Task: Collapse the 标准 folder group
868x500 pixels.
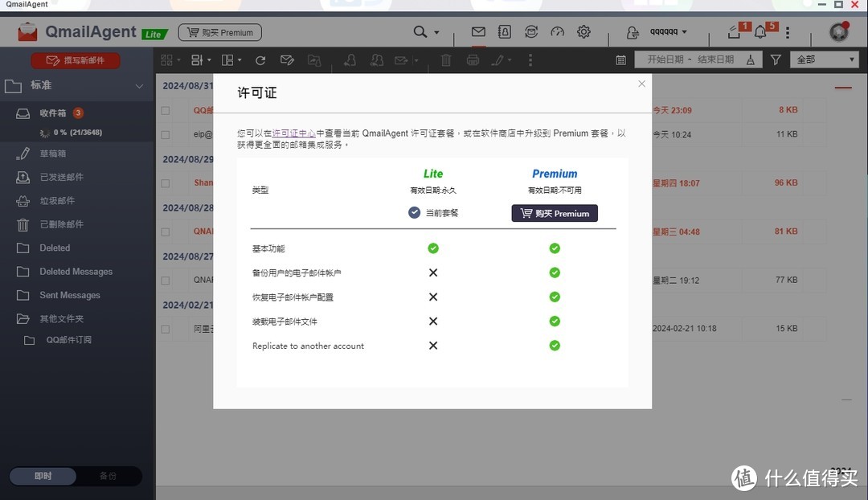Action: tap(139, 86)
